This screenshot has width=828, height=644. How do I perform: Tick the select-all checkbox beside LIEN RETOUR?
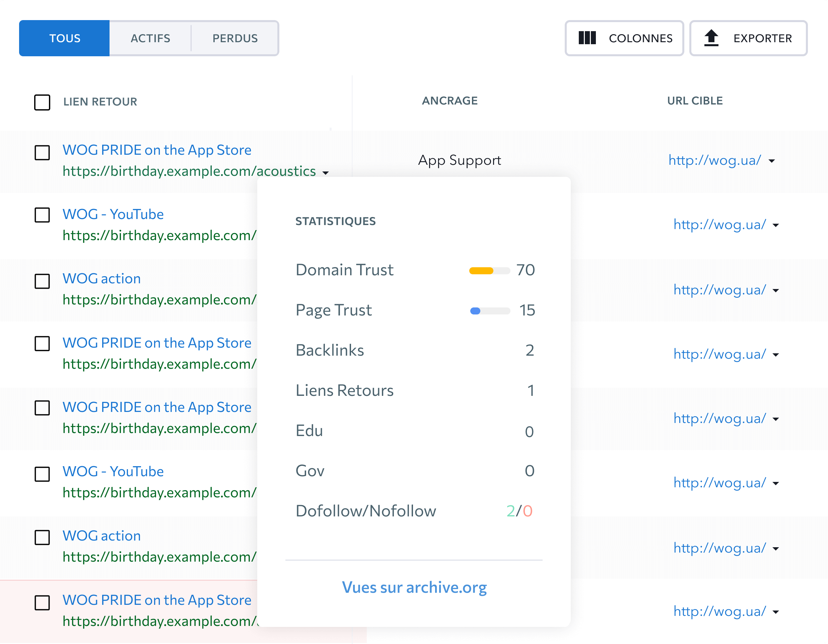coord(42,102)
